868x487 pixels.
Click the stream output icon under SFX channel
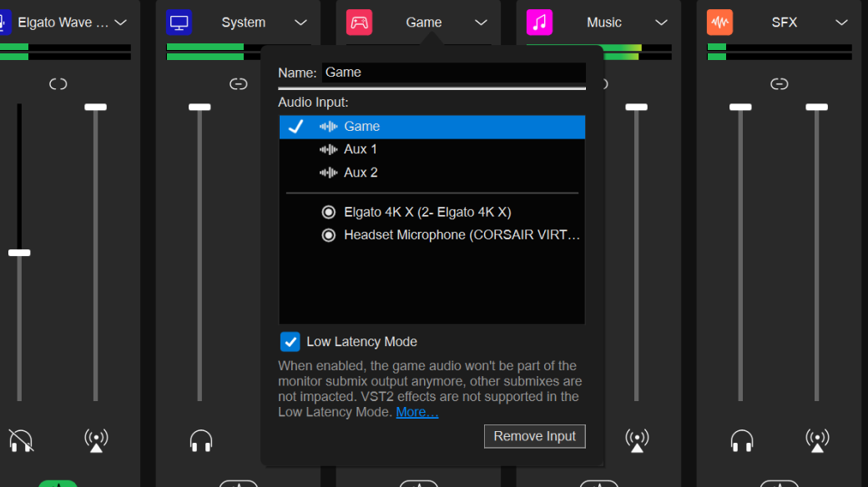point(817,440)
